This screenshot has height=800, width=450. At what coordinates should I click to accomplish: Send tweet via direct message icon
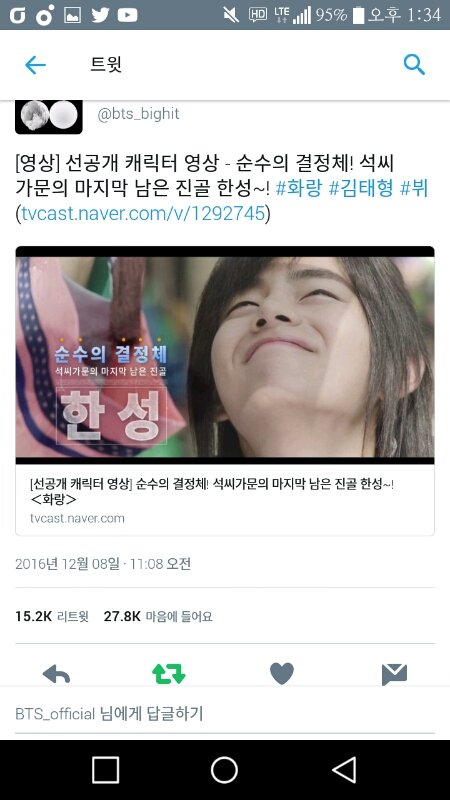pos(394,674)
